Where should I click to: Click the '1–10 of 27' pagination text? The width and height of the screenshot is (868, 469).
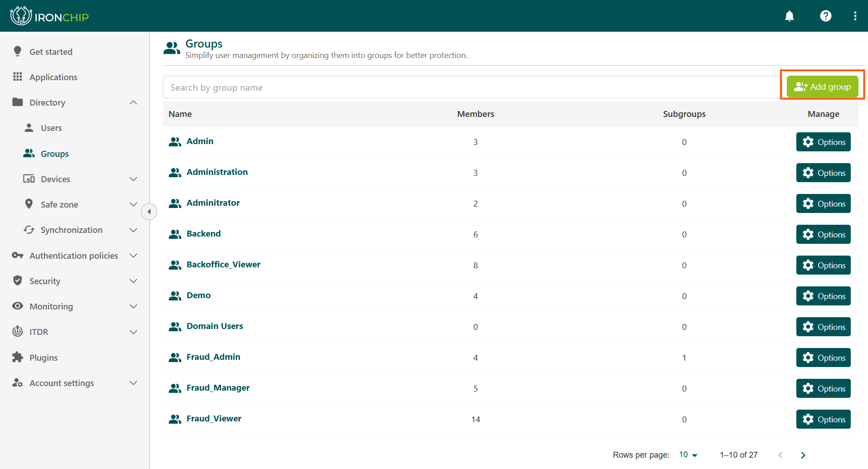(739, 455)
